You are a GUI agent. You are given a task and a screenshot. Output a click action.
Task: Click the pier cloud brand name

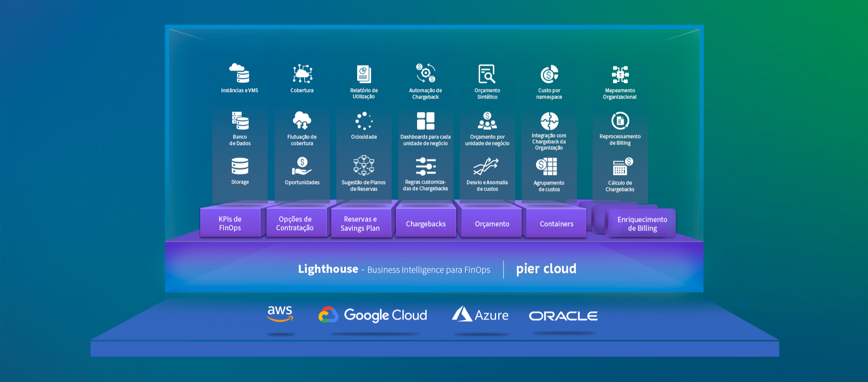tap(546, 269)
